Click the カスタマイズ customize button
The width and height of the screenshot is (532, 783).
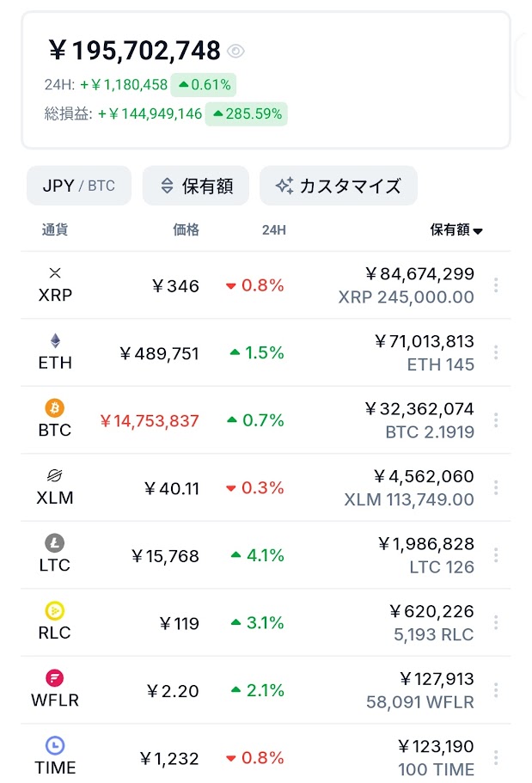(339, 186)
